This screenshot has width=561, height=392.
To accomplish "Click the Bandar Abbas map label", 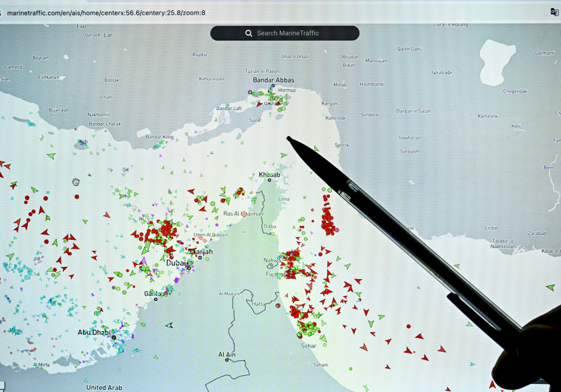I will (x=273, y=80).
